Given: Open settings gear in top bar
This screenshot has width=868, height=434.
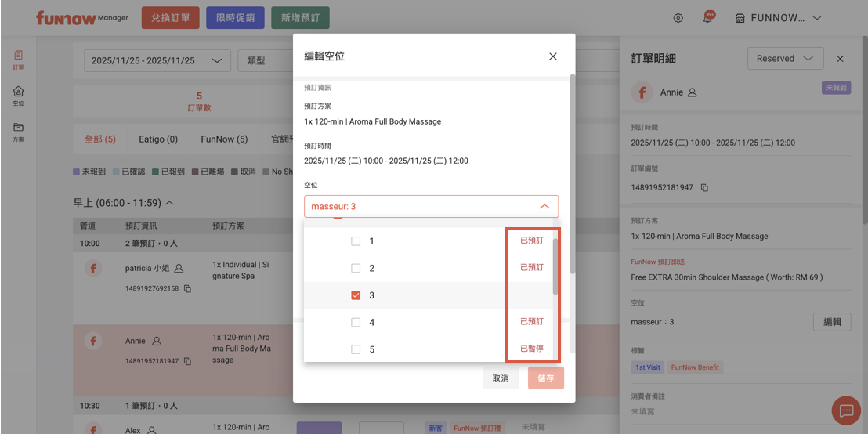Looking at the screenshot, I should pyautogui.click(x=678, y=18).
